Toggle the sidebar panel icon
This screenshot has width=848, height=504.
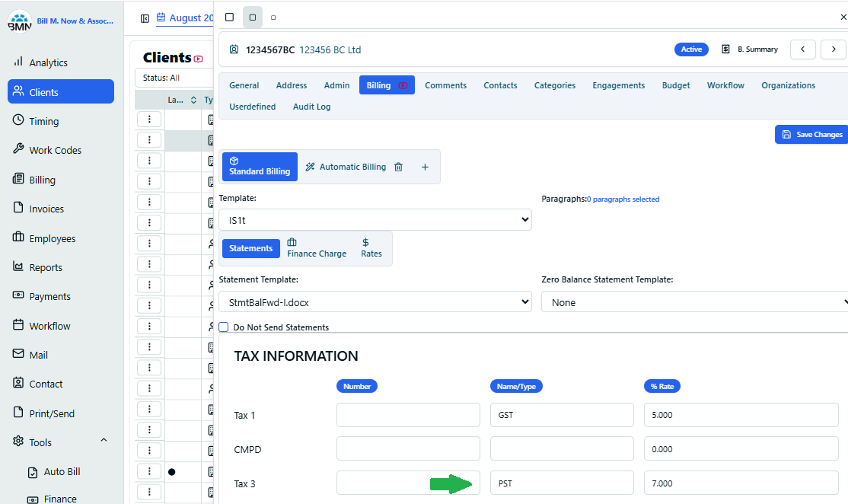[x=145, y=18]
